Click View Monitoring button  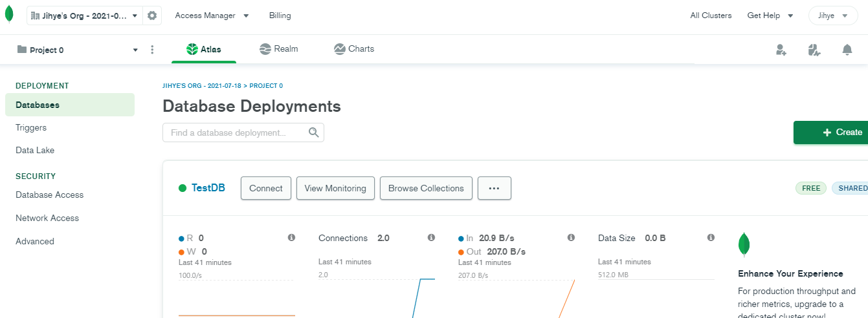click(x=335, y=188)
